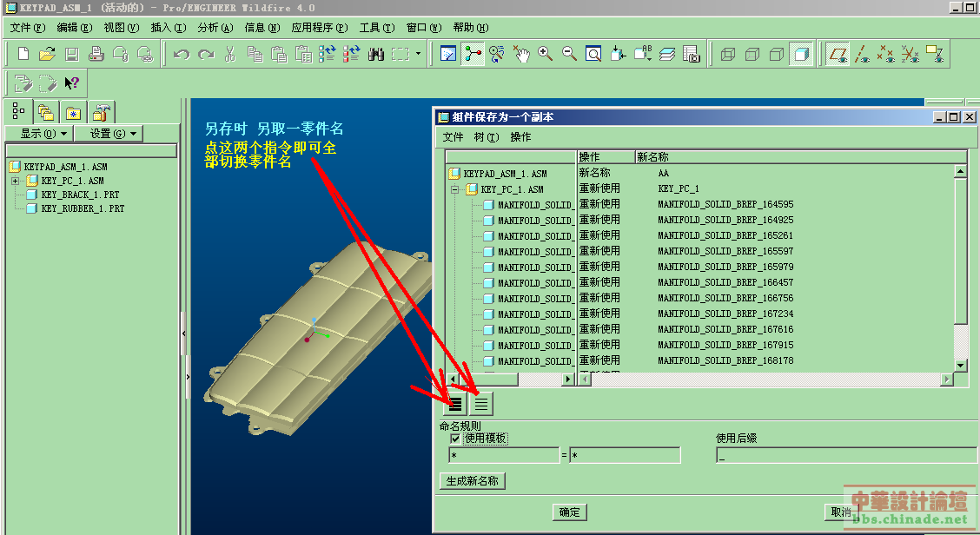Image resolution: width=980 pixels, height=535 pixels.
Task: Click the deselect-all rows icon button
Action: pos(480,404)
